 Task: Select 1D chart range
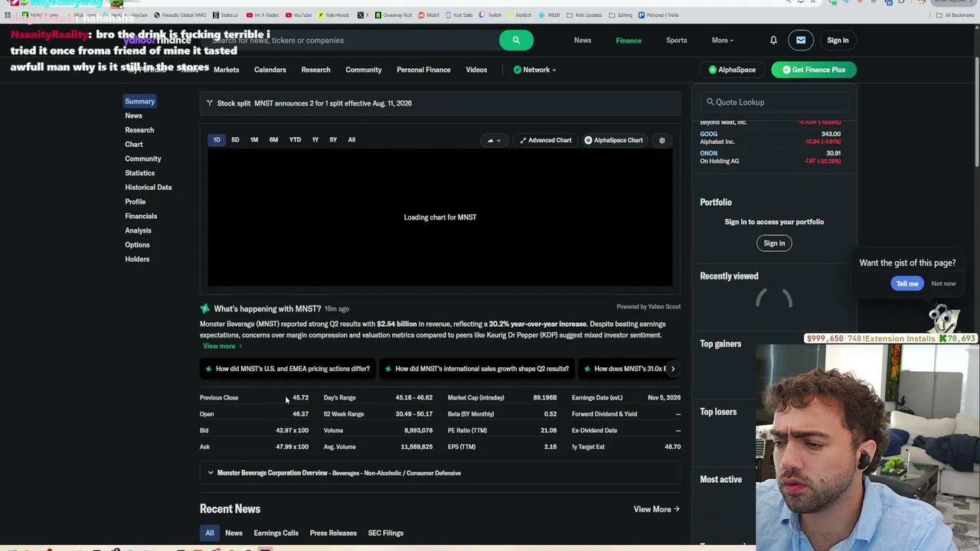[217, 140]
